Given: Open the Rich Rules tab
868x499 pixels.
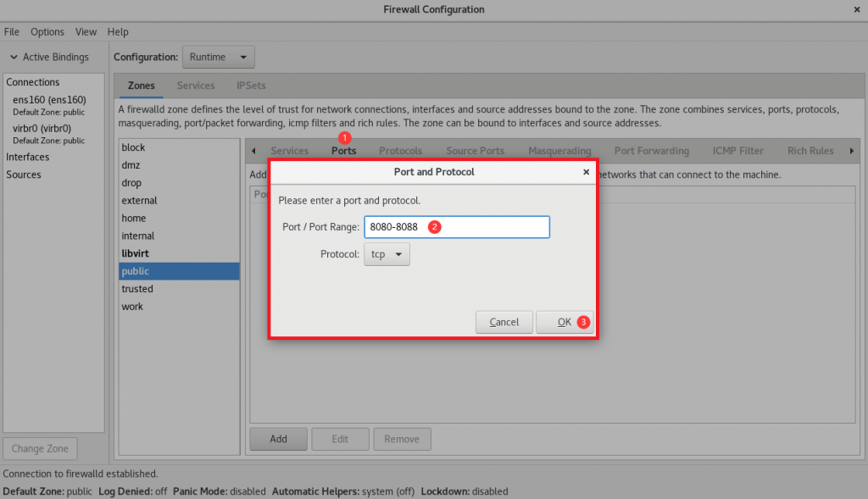Looking at the screenshot, I should [810, 151].
